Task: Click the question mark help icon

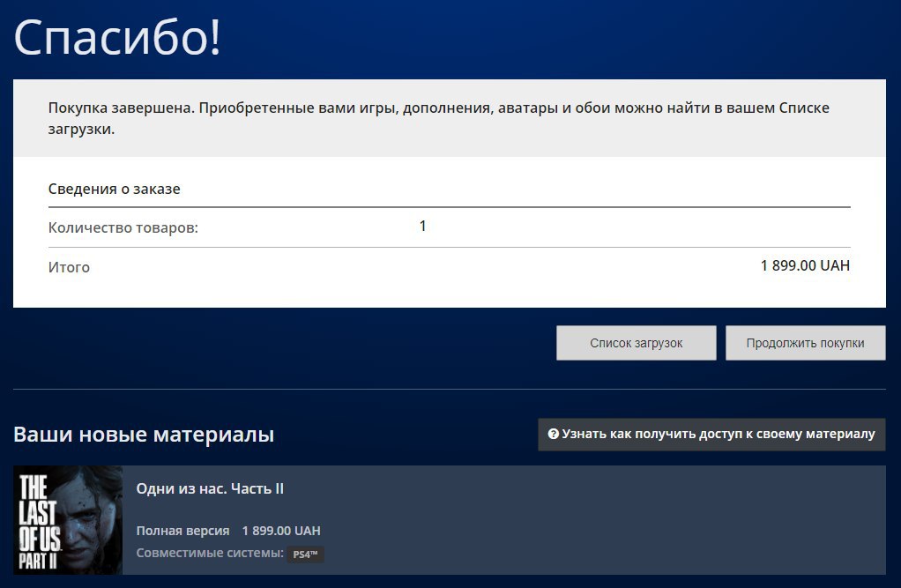Action: [x=553, y=434]
